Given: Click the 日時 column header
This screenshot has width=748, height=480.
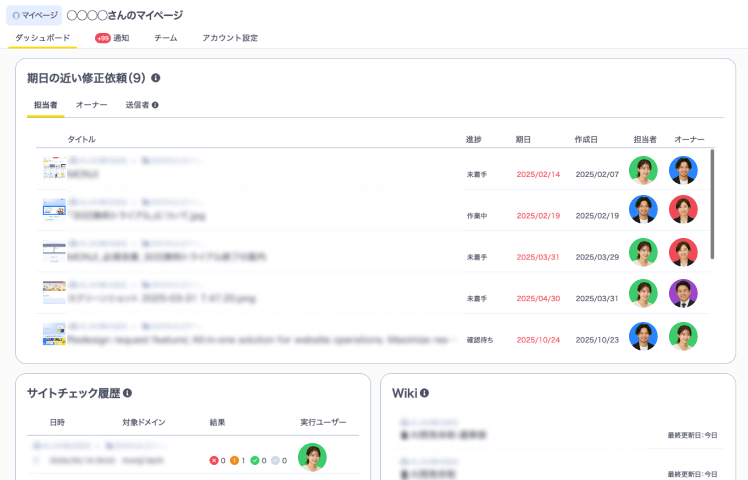Looking at the screenshot, I should [57, 422].
